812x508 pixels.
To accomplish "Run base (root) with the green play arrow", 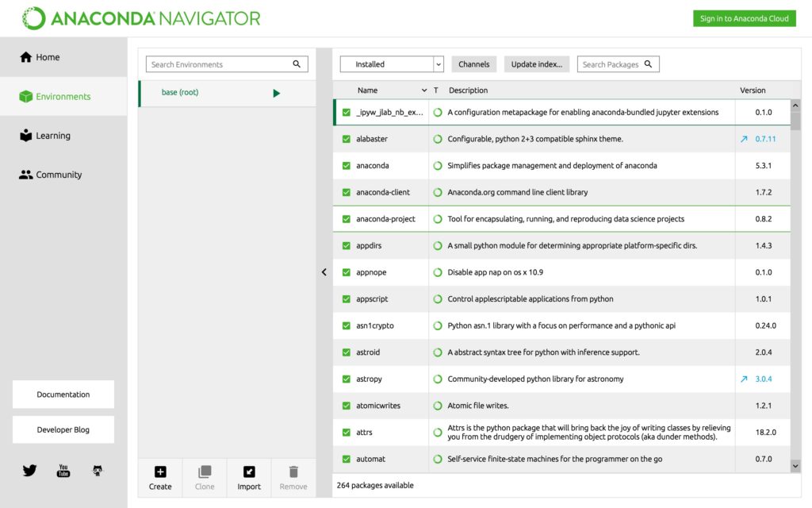I will [x=277, y=94].
